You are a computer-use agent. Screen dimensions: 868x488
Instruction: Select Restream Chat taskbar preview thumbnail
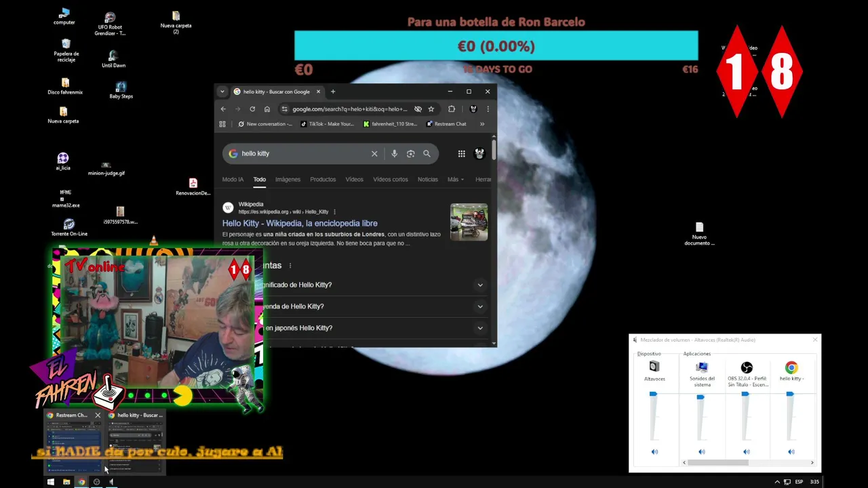pos(74,441)
